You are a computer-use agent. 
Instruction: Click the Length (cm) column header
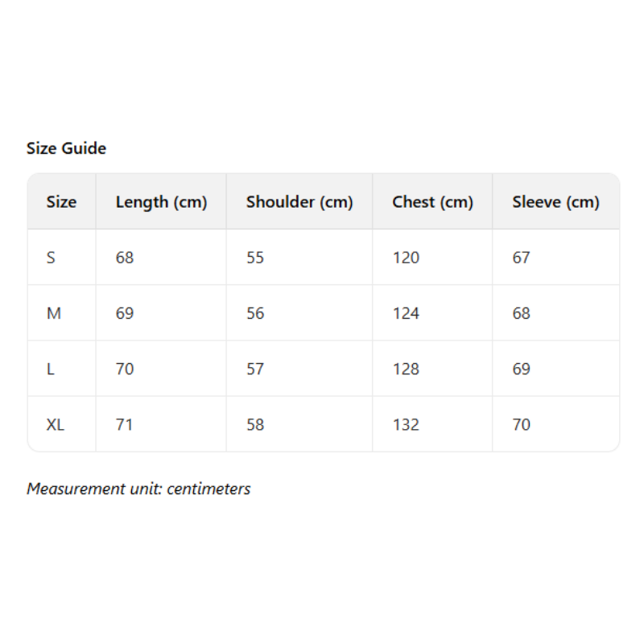click(161, 202)
